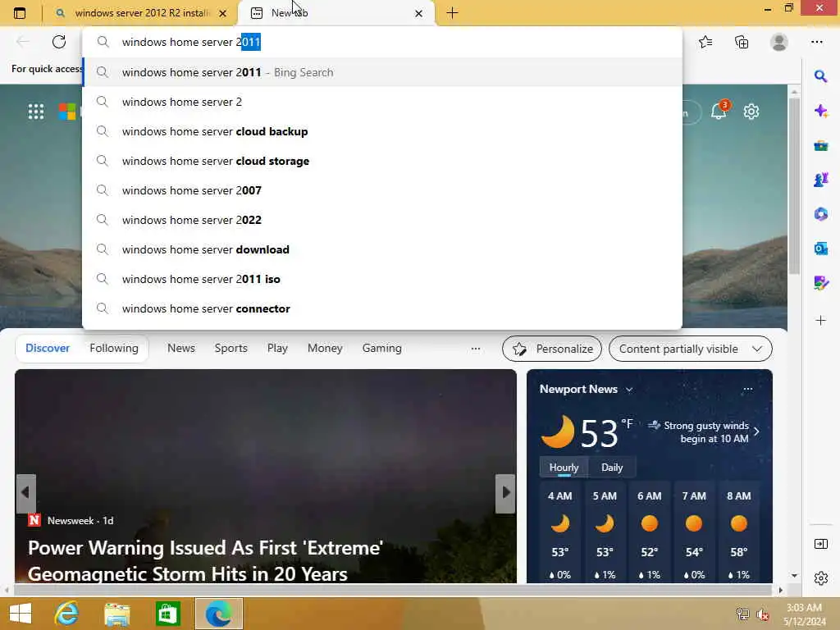Open the sidebar Search icon
This screenshot has width=840, height=630.
(820, 76)
